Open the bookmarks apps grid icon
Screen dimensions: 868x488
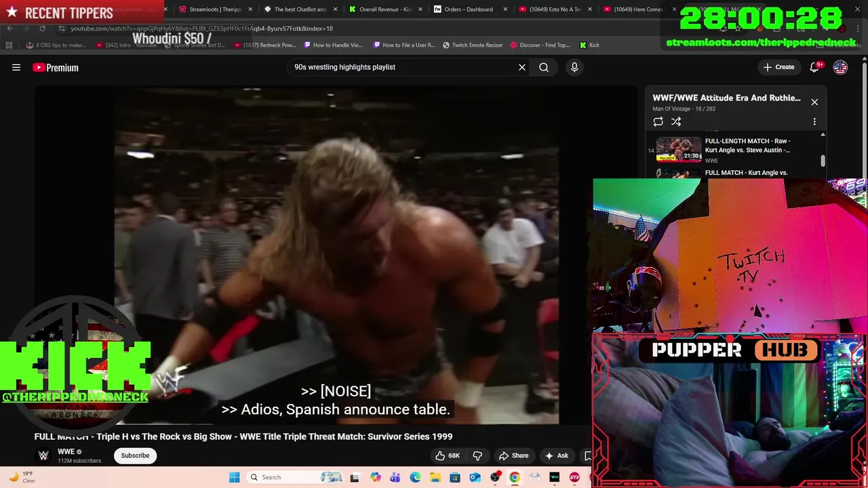(9, 45)
